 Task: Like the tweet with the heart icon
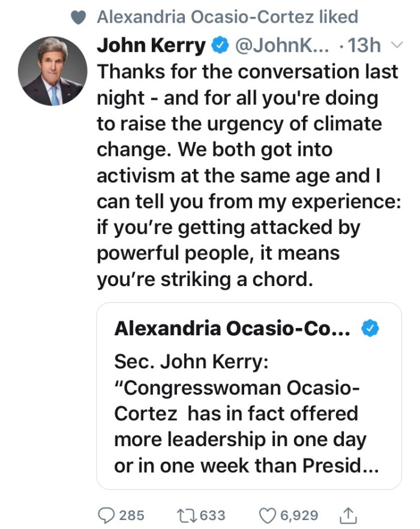coord(268,515)
